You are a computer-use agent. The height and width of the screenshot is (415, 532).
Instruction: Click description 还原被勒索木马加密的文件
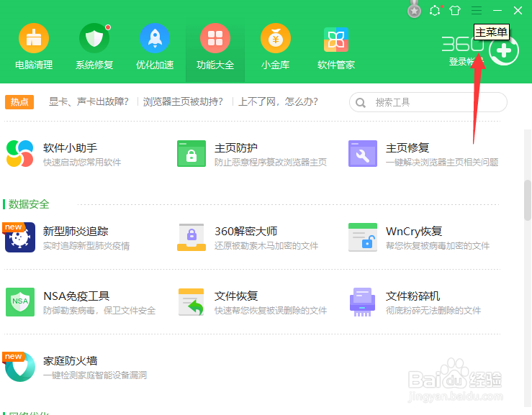point(266,246)
